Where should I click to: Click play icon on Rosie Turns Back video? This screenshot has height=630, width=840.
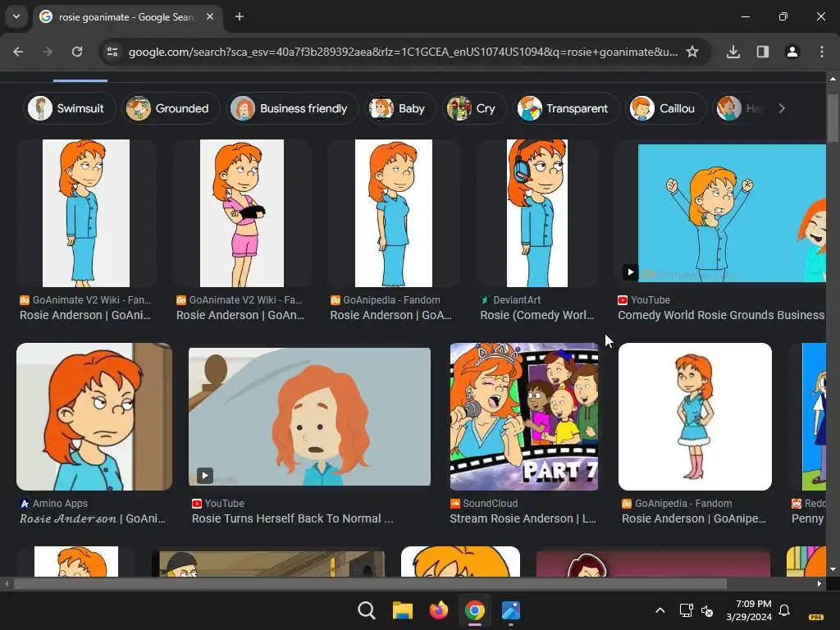click(204, 476)
